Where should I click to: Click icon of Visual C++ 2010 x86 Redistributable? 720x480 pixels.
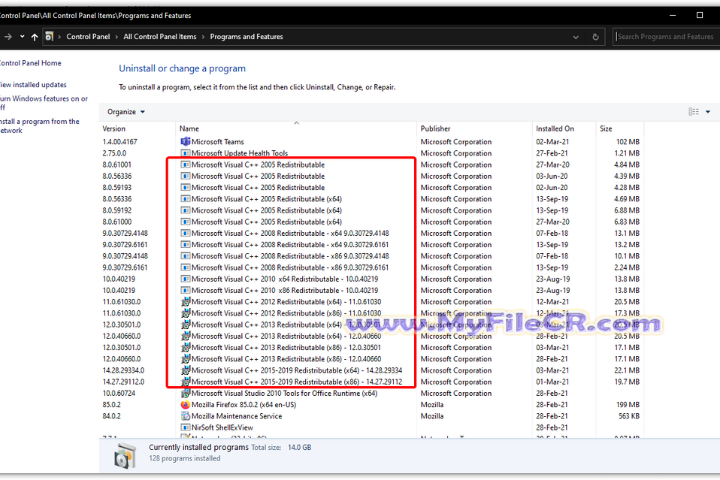point(185,290)
